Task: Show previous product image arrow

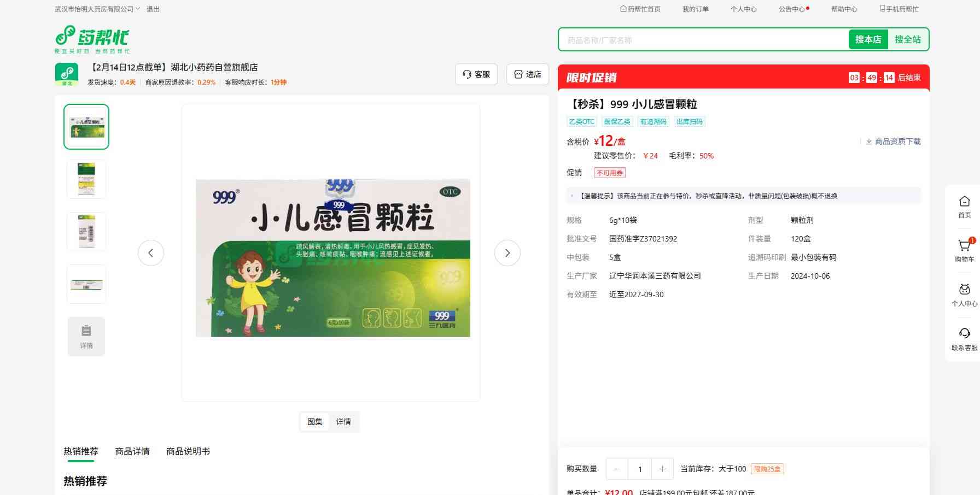Action: point(151,253)
